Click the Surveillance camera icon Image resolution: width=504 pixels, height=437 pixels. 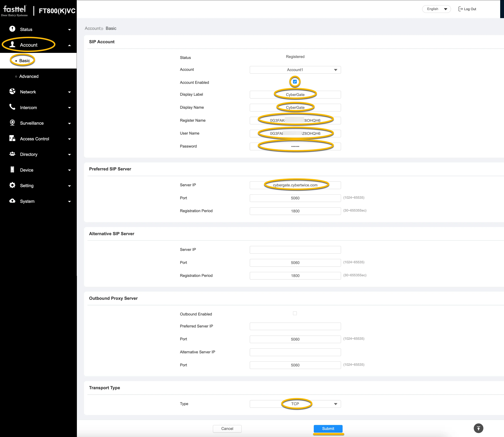tap(12, 123)
